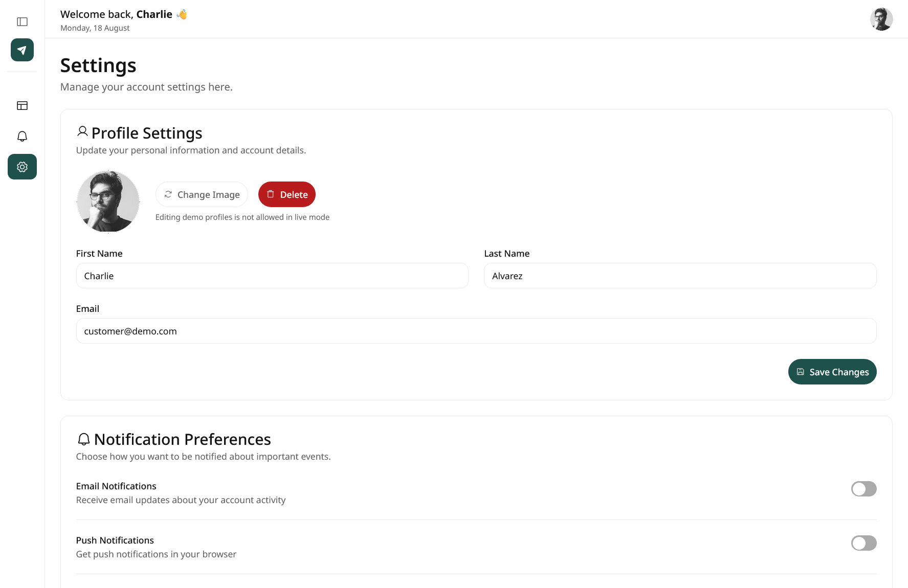Image resolution: width=908 pixels, height=588 pixels.
Task: Select the settings gear icon
Action: pos(22,167)
